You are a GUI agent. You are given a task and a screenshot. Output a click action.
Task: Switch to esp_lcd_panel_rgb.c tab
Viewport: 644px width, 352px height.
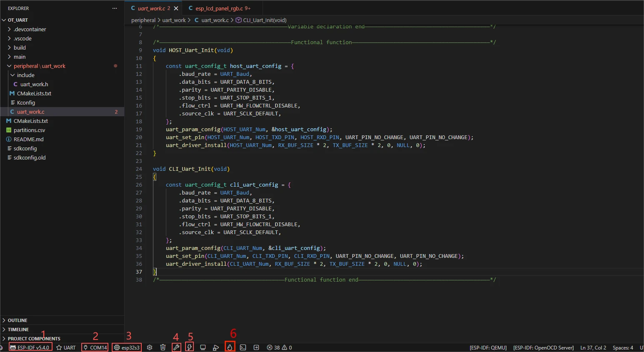point(219,8)
